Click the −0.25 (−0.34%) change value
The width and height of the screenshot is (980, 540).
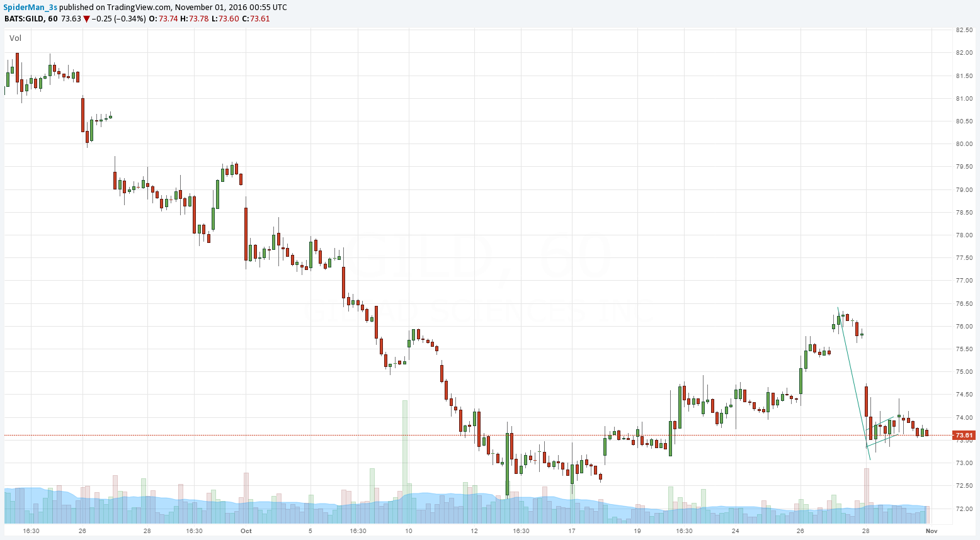pyautogui.click(x=119, y=19)
